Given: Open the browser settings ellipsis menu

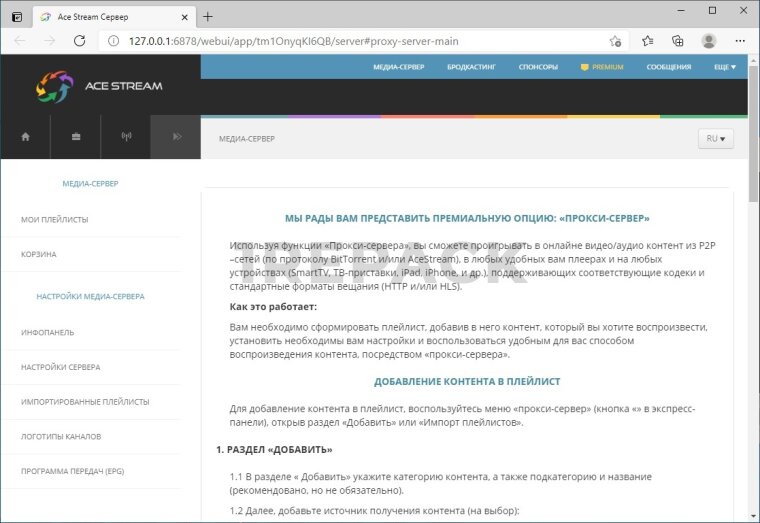Looking at the screenshot, I should coord(740,41).
